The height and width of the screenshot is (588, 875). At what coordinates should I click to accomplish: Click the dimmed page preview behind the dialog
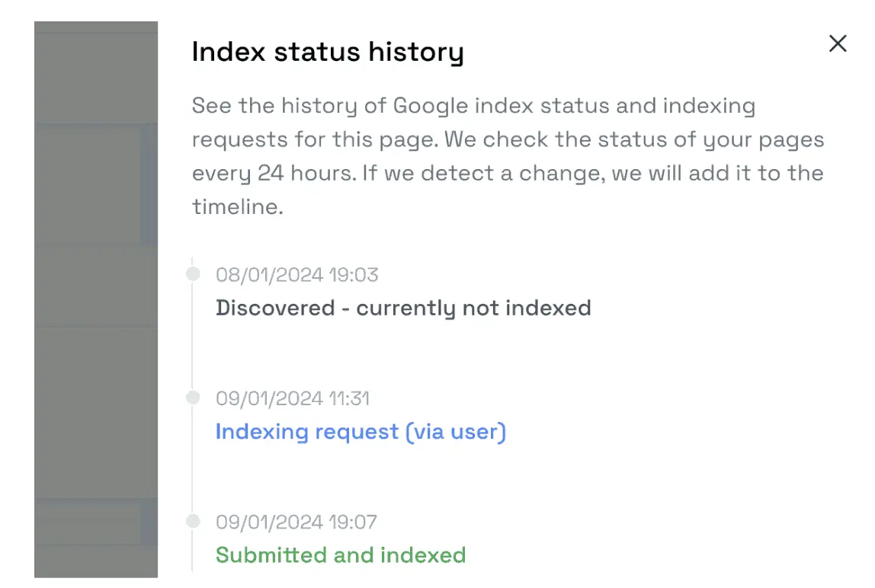click(x=95, y=305)
